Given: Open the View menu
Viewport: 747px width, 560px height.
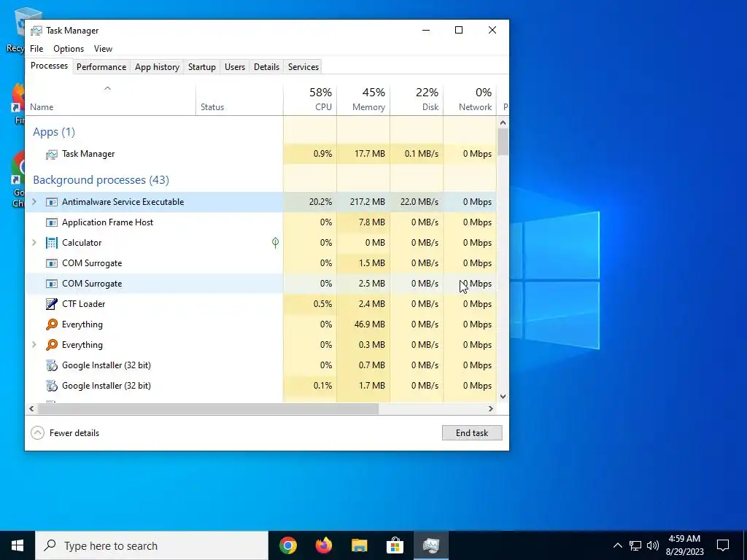Looking at the screenshot, I should [x=103, y=49].
